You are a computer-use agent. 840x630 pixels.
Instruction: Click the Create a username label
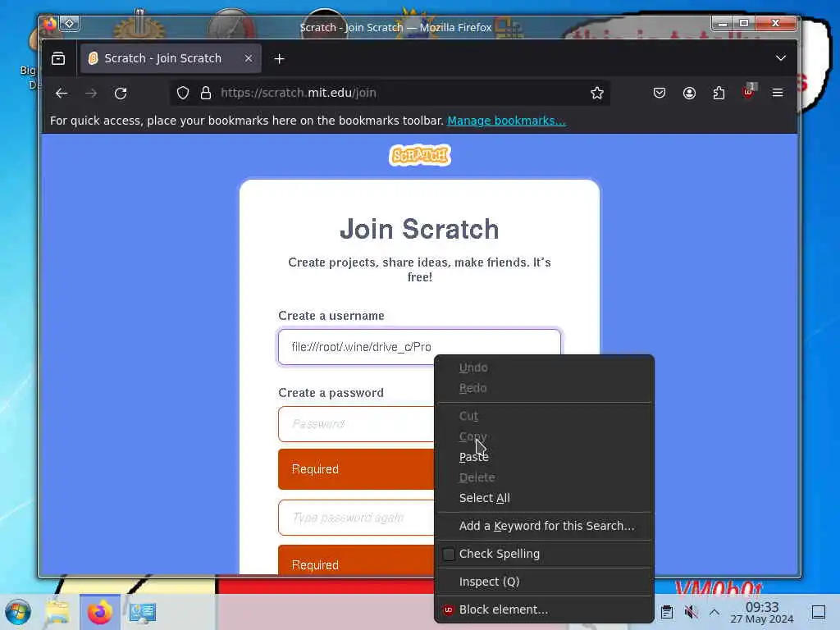pos(331,316)
